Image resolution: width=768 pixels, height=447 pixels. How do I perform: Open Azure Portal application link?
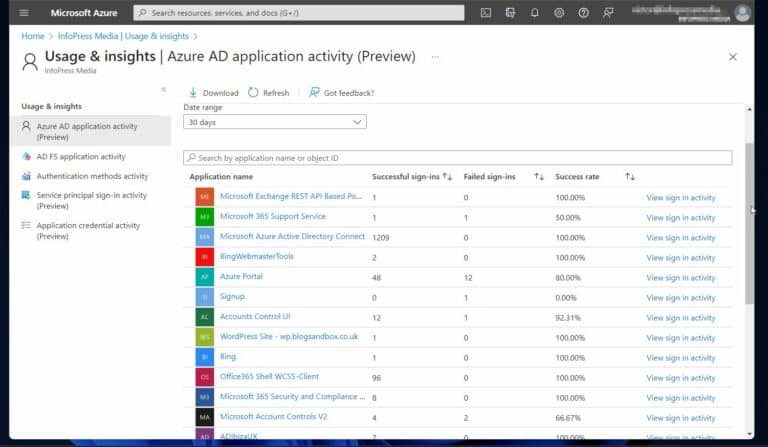point(241,276)
